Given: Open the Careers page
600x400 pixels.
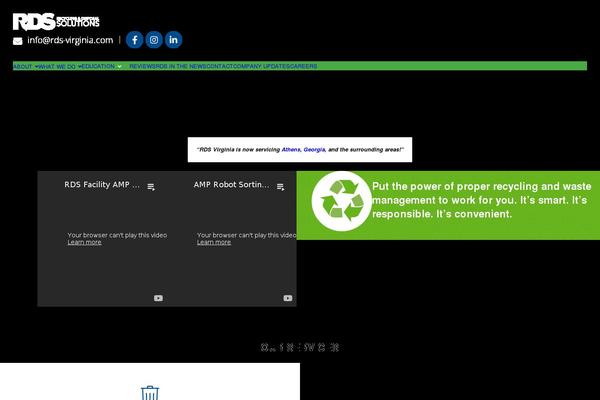Looking at the screenshot, I should [303, 66].
